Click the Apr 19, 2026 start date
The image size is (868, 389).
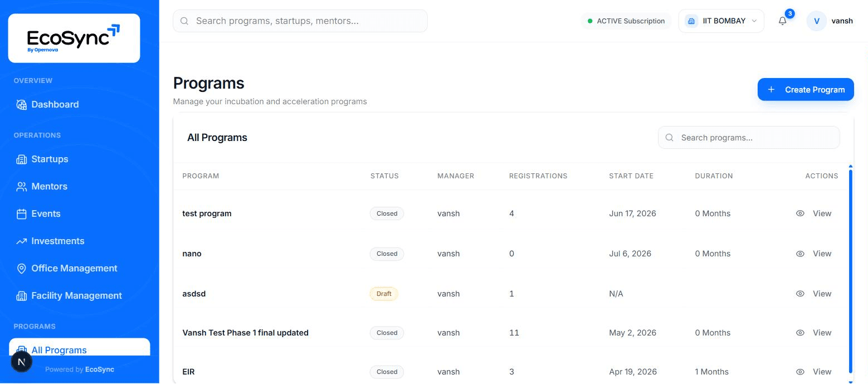coord(633,372)
